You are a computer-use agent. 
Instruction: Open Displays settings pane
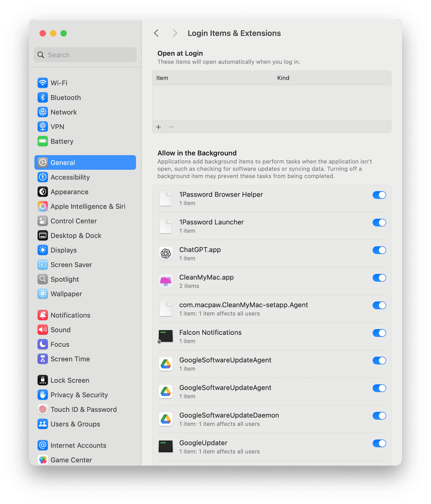coord(85,250)
